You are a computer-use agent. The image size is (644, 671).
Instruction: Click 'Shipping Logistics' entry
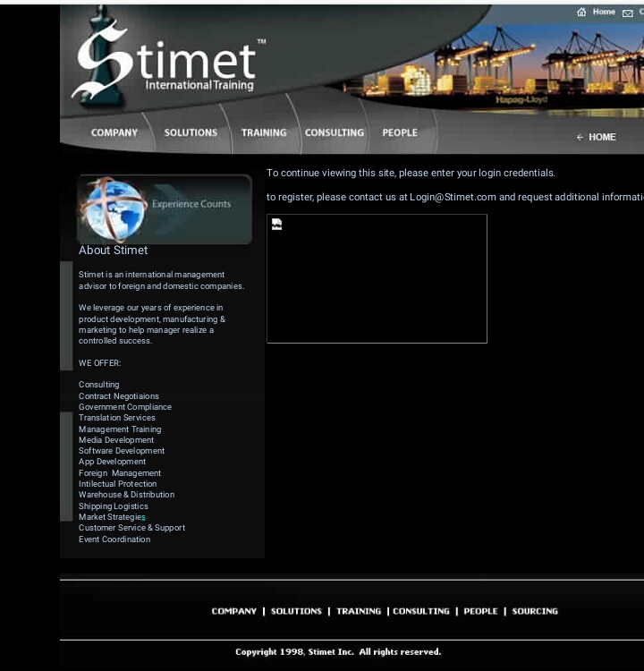pyautogui.click(x=114, y=506)
